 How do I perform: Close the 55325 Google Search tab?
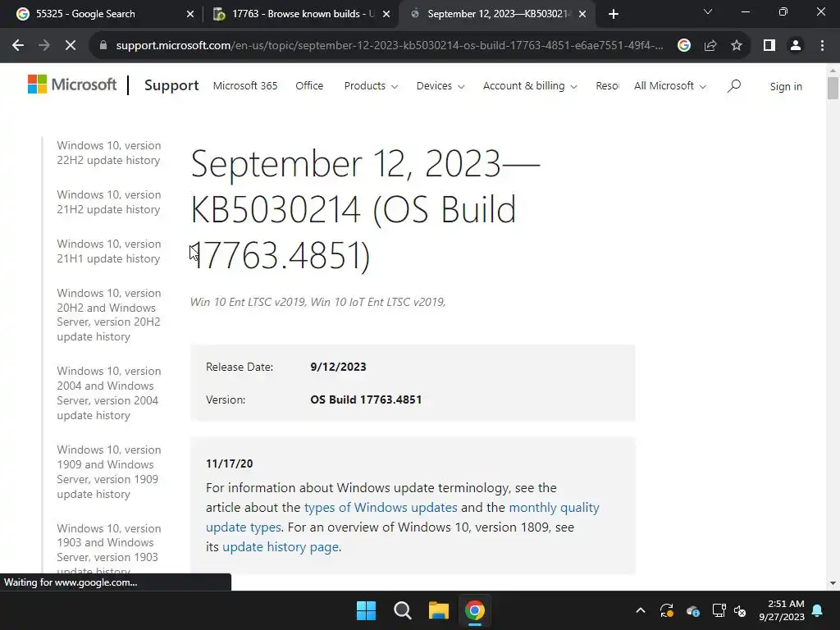pyautogui.click(x=190, y=14)
